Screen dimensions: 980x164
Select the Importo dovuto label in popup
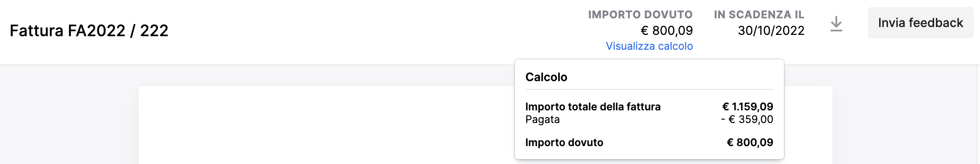click(x=564, y=143)
